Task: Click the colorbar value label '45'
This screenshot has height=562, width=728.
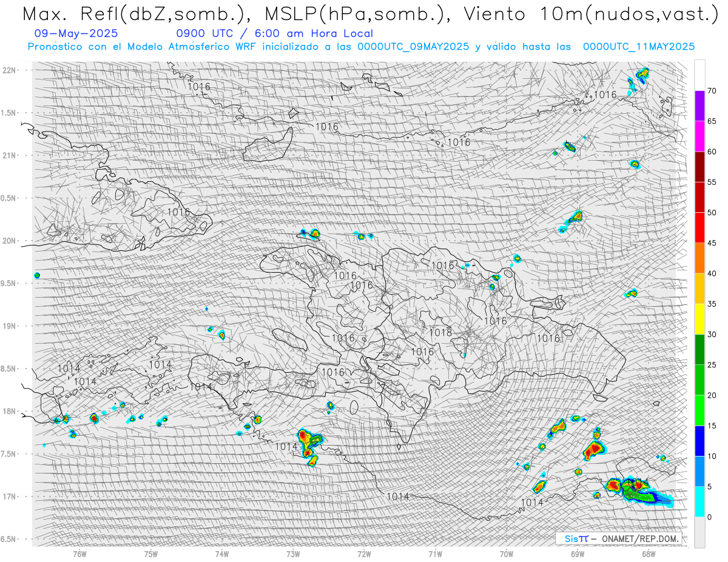Action: point(712,243)
